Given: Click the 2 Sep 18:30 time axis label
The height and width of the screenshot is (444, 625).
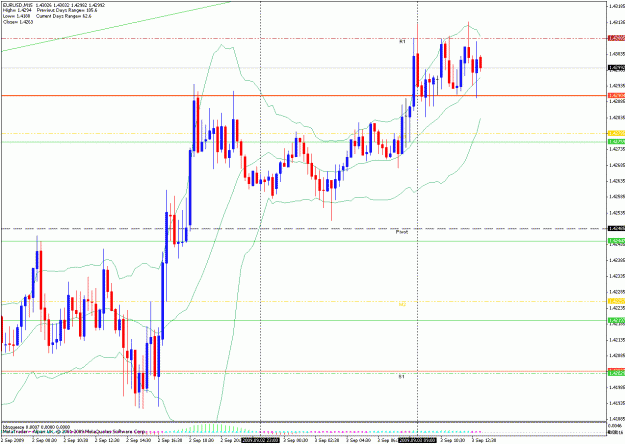Looking at the screenshot, I should tap(200, 440).
